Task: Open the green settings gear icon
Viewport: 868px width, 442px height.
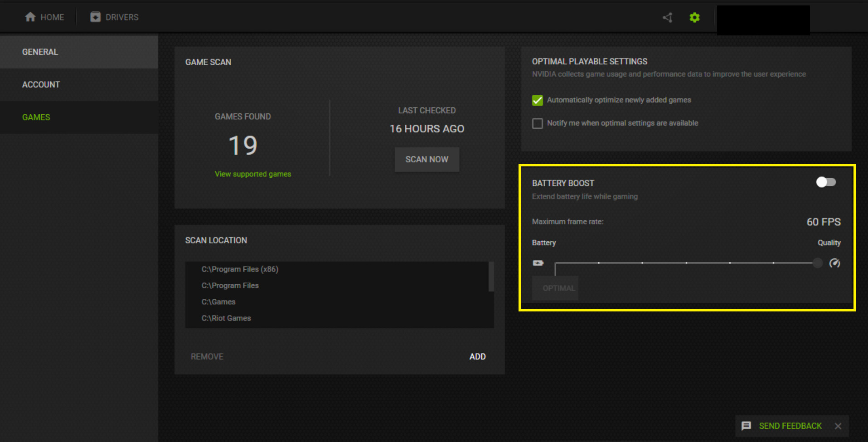Action: [x=694, y=18]
